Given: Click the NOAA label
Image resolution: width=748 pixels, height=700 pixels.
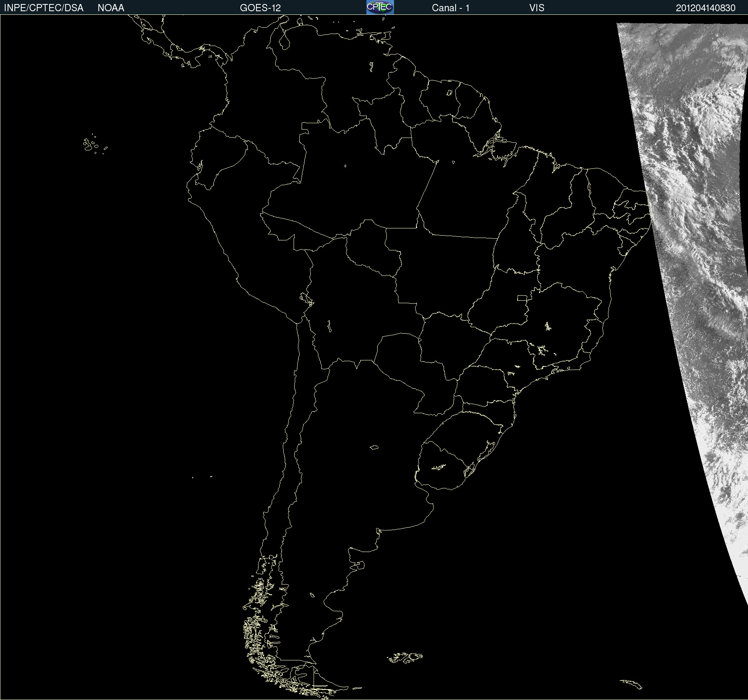Looking at the screenshot, I should tap(111, 8).
